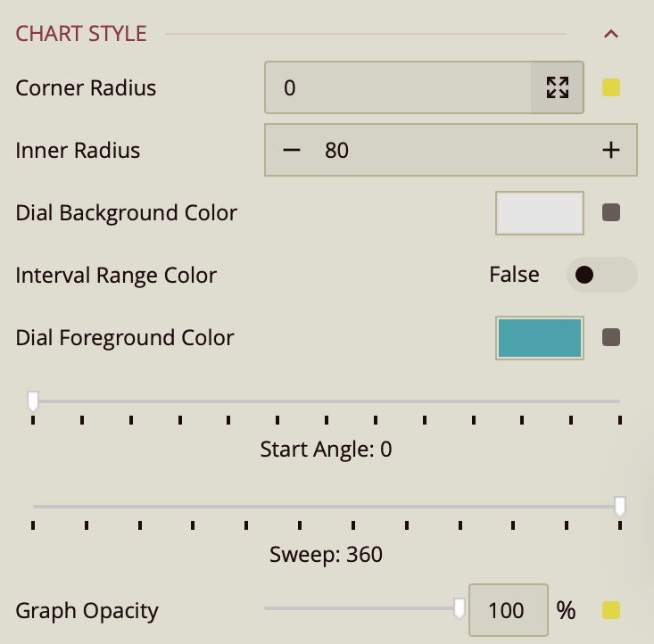Image resolution: width=654 pixels, height=644 pixels.
Task: Collapse the Chart Style section chevron
Action: point(611,35)
